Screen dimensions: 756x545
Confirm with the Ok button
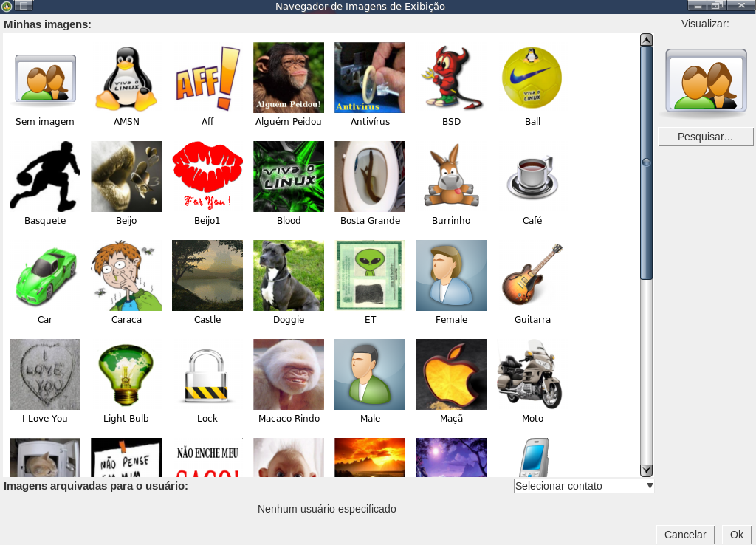coord(736,535)
